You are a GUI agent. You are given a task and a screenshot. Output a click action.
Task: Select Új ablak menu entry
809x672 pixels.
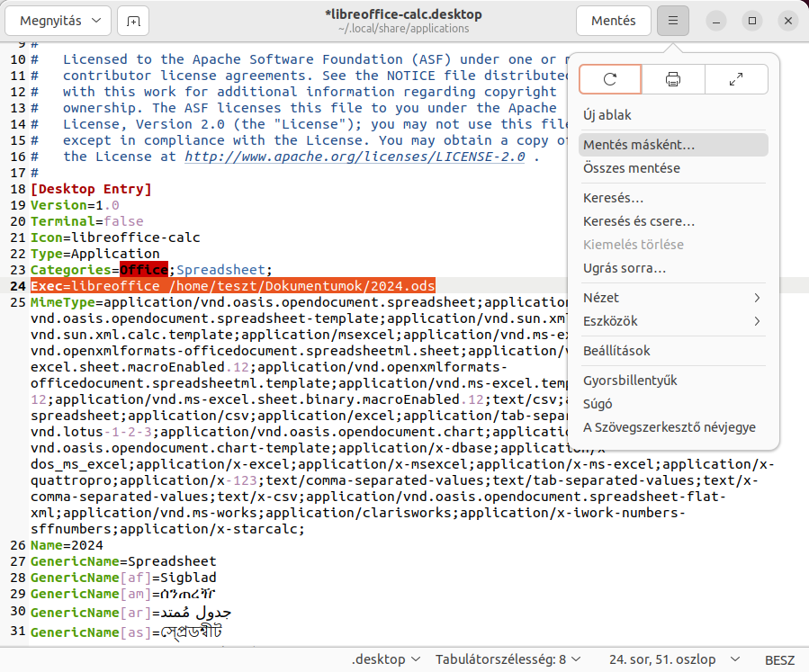673,115
